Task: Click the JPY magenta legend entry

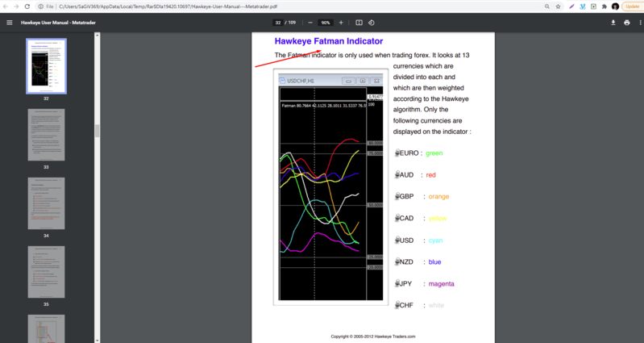Action: tap(424, 284)
